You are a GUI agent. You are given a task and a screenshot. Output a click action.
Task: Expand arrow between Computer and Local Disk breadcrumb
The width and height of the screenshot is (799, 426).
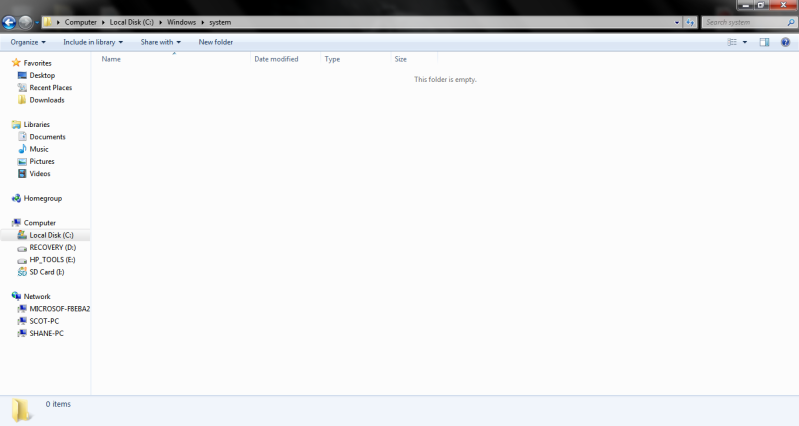coord(103,22)
